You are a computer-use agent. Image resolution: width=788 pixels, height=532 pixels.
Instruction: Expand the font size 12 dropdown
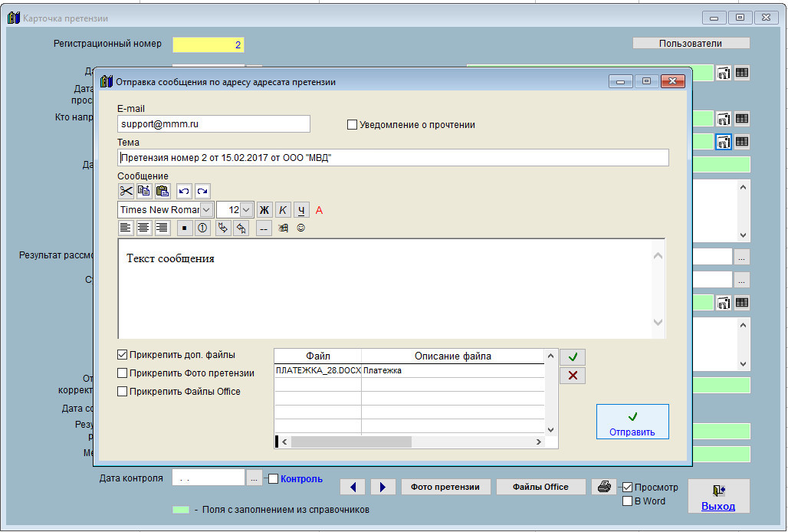[x=246, y=210]
